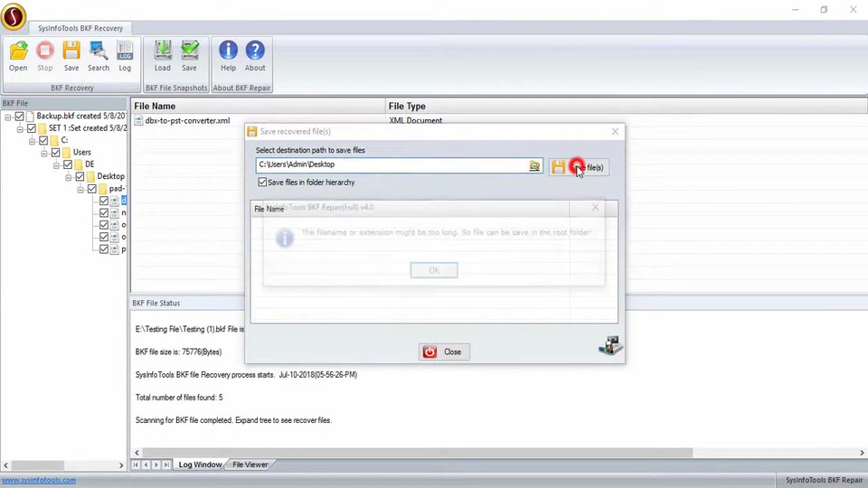Collapse the C: drive node
Screen dimensions: 868x488
click(x=33, y=141)
